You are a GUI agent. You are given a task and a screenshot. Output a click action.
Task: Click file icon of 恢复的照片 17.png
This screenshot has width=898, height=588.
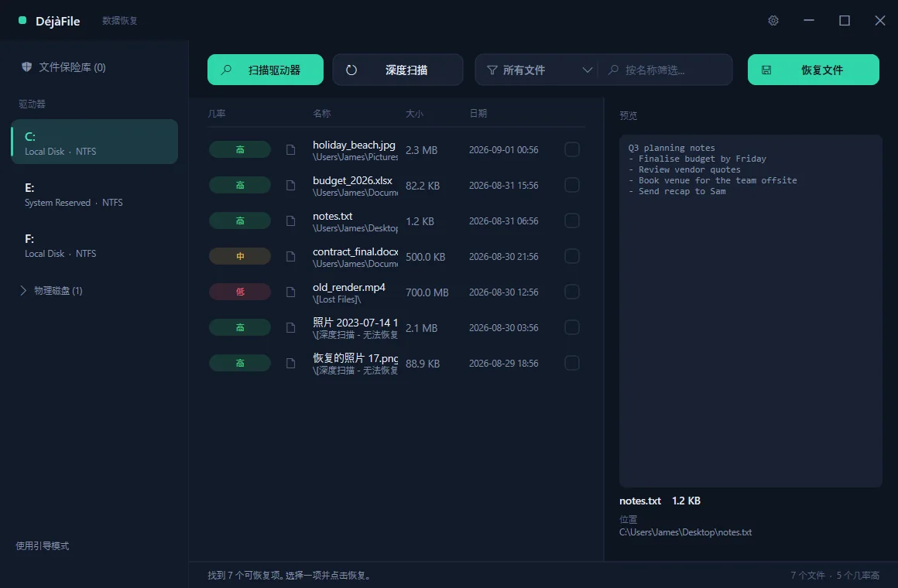291,363
